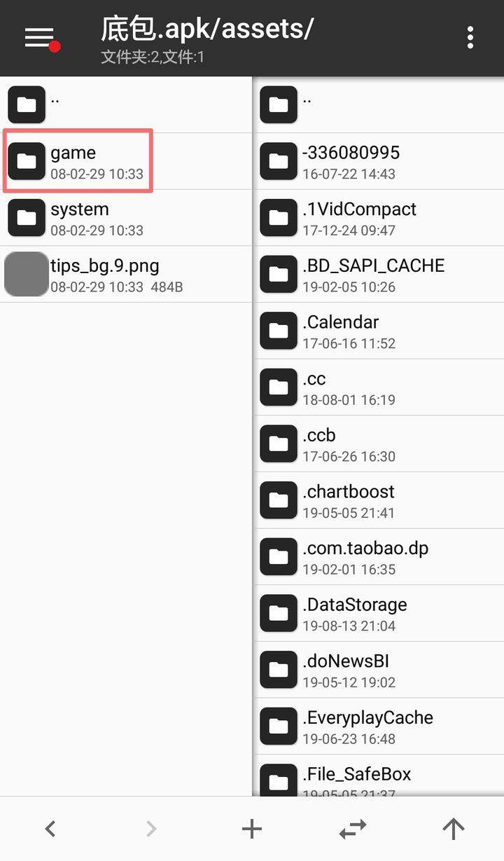Tap the plus icon to add new item
Image resolution: width=504 pixels, height=861 pixels.
(x=252, y=829)
